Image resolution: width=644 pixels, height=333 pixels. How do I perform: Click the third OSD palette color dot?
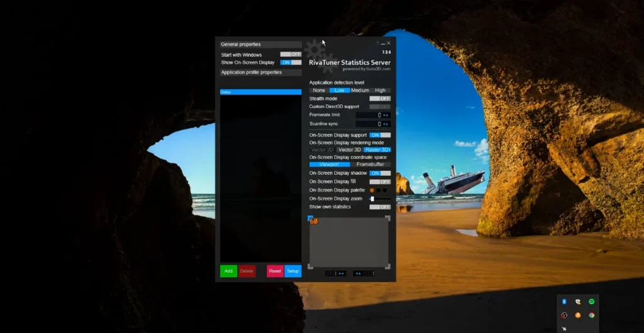coord(385,190)
